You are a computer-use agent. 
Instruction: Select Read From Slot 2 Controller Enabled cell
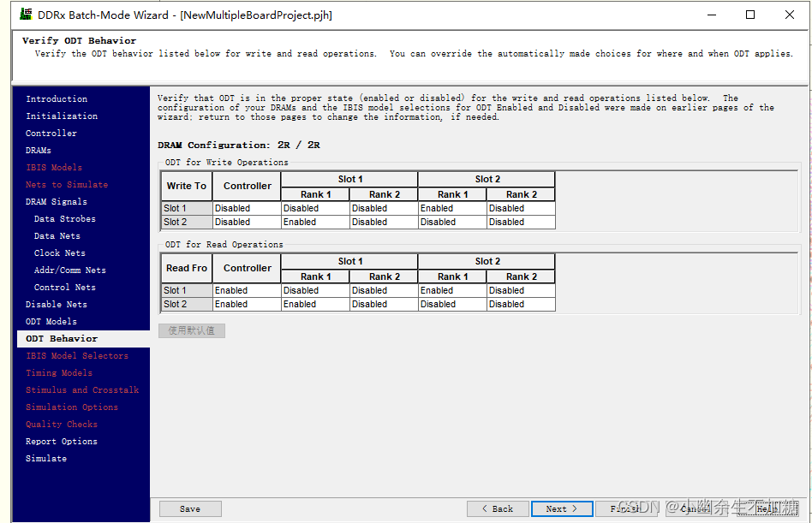[247, 304]
